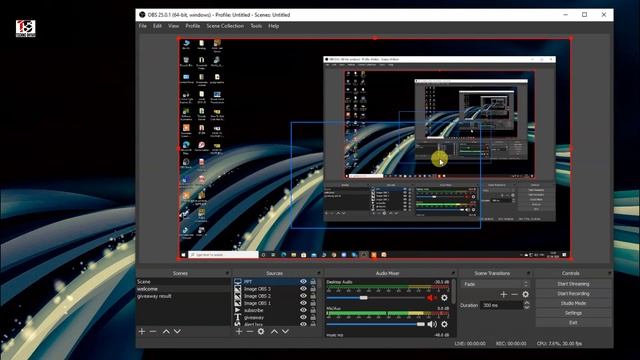The width and height of the screenshot is (640, 360).
Task: Add a scene transition with the plus icon
Action: pyautogui.click(x=503, y=294)
